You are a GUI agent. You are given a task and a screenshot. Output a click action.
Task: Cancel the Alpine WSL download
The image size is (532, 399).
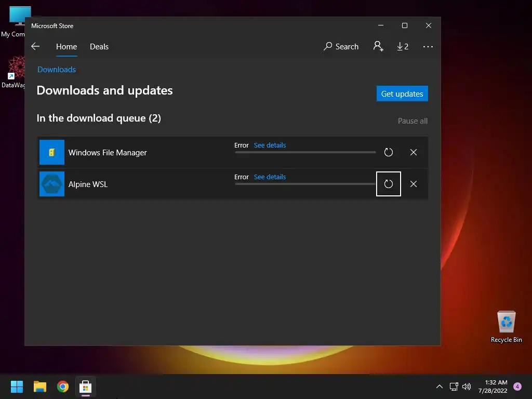(x=413, y=184)
